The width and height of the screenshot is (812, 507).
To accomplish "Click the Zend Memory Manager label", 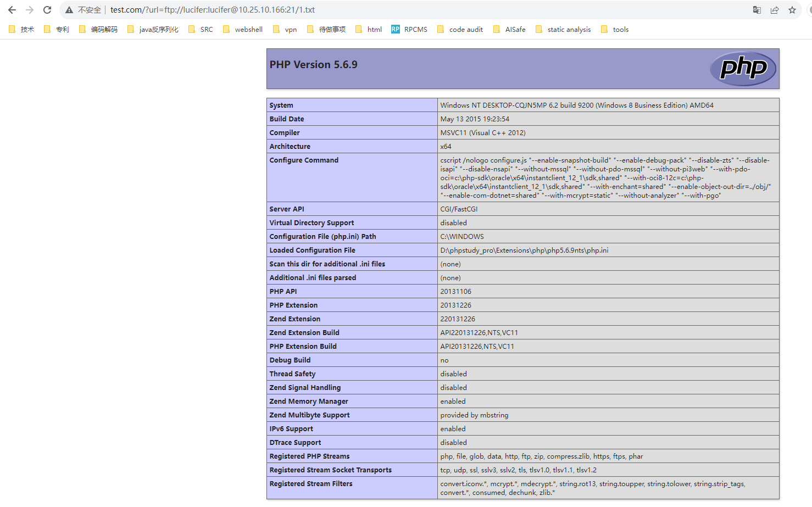I will click(309, 402).
